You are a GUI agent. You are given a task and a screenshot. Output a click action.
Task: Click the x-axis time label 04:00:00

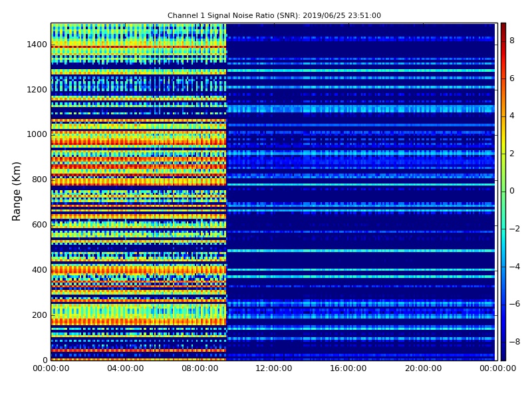(x=126, y=368)
